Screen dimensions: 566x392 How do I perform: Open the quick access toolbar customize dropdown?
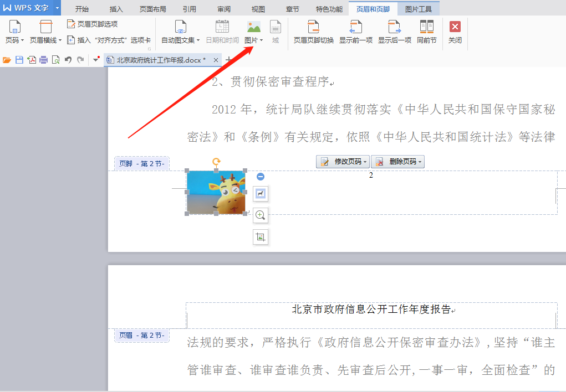pyautogui.click(x=96, y=59)
